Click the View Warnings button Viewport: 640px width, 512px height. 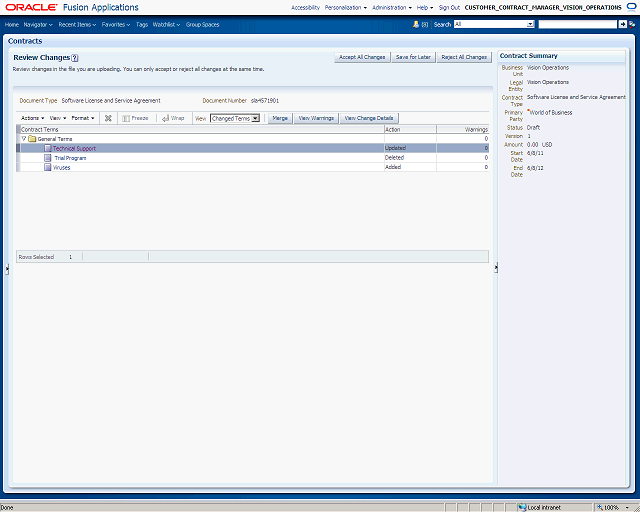(316, 118)
